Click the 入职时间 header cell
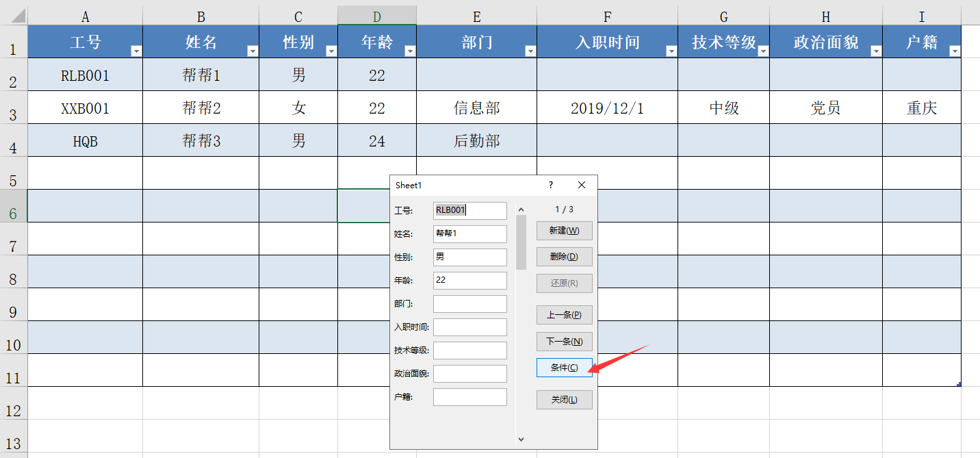Screen dimensions: 980x458 [608, 42]
